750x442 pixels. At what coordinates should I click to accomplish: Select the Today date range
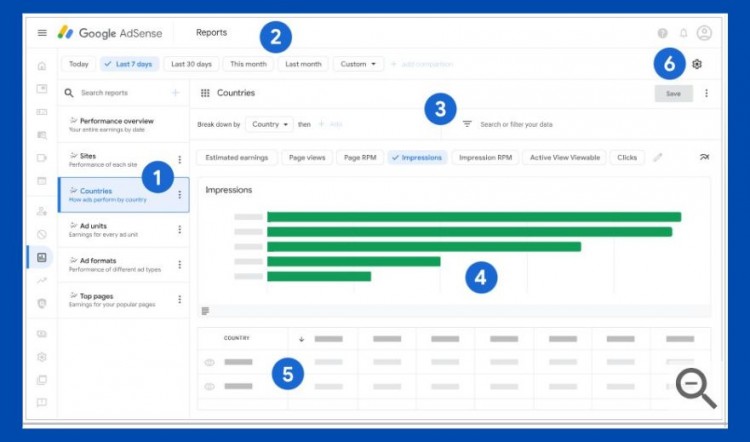pyautogui.click(x=79, y=64)
